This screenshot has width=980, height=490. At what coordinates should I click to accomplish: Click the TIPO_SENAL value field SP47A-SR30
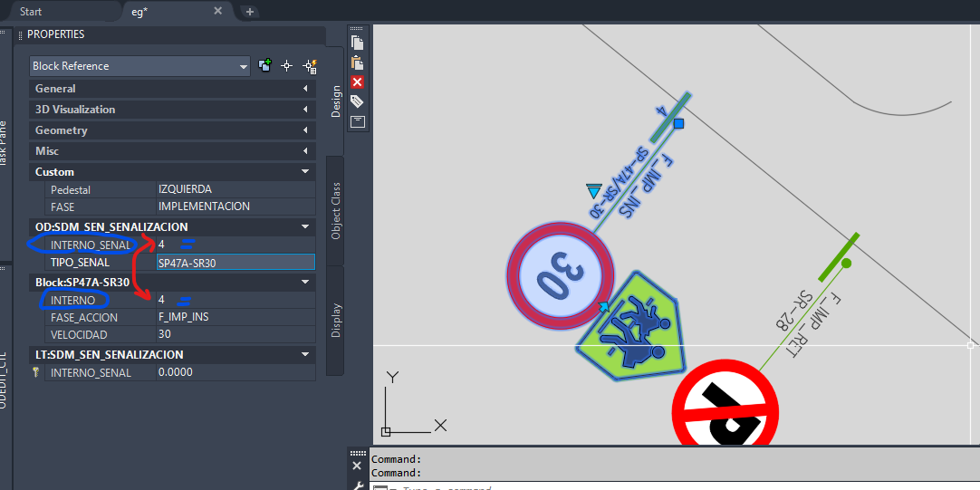pos(235,263)
